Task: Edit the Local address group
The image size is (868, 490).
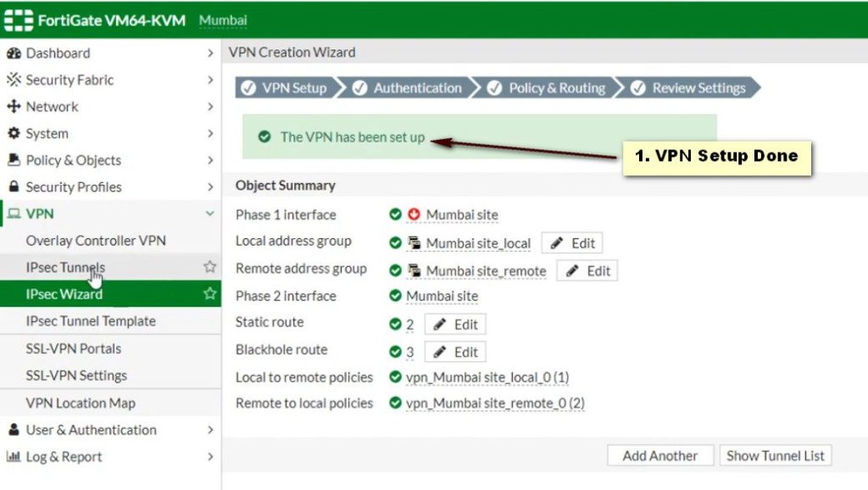Action: (572, 243)
